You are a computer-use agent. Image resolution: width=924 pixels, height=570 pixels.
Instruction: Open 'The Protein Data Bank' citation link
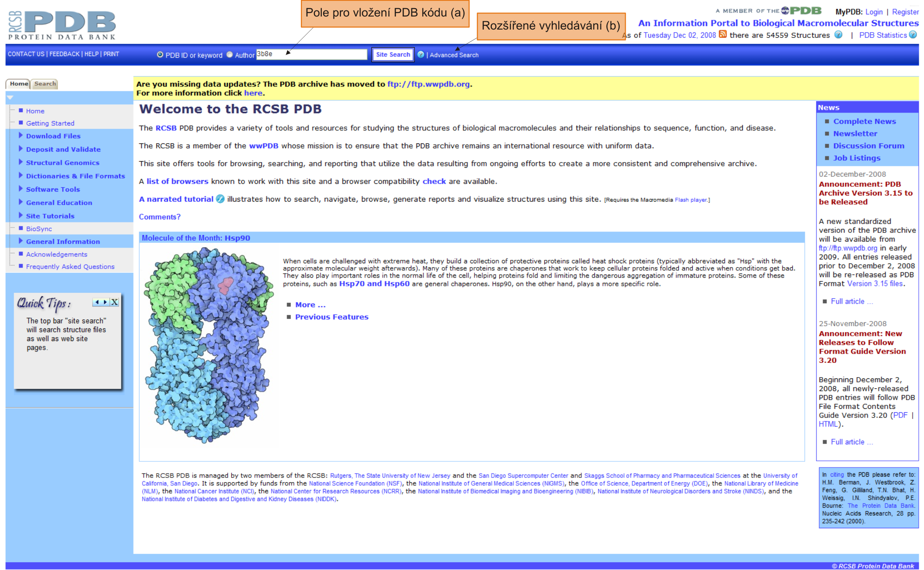[x=881, y=506]
